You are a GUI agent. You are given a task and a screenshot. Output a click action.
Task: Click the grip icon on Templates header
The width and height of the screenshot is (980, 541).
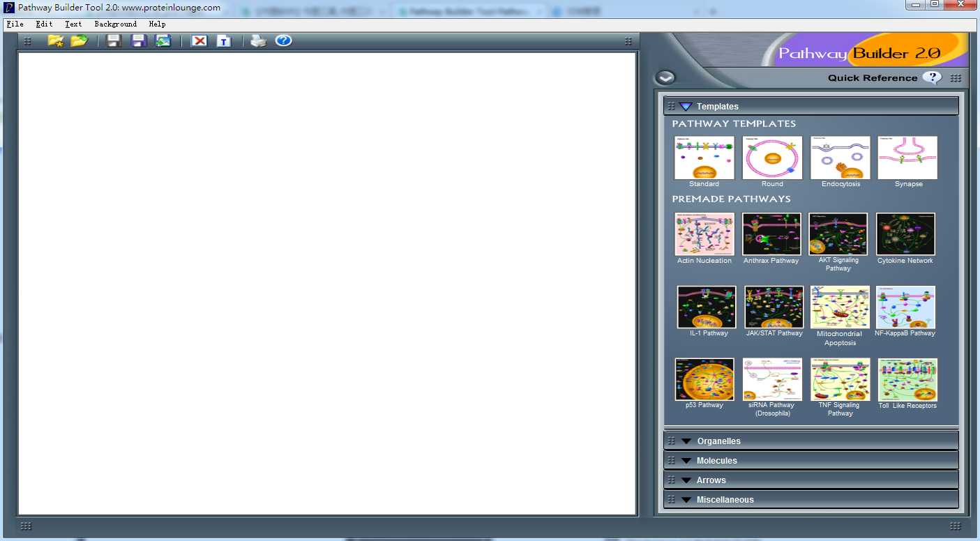671,107
